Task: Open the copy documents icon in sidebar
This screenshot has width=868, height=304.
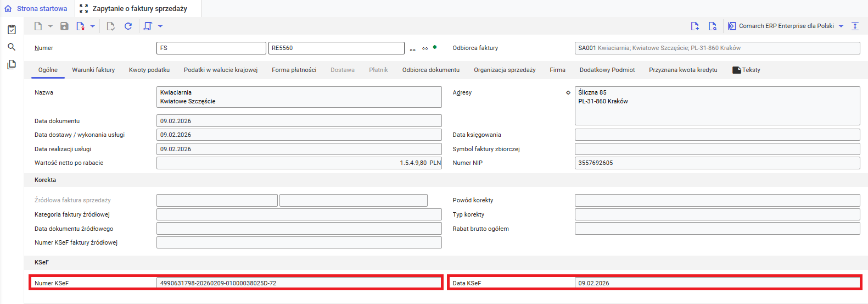Action: [x=12, y=65]
